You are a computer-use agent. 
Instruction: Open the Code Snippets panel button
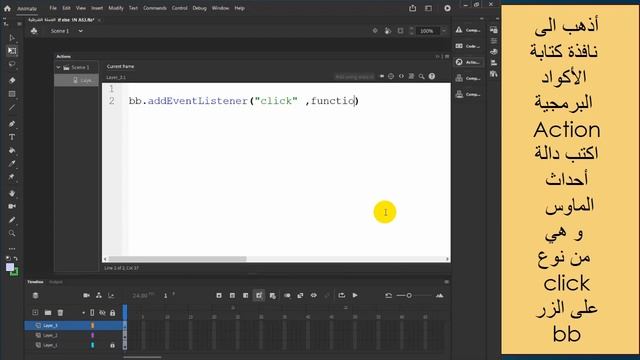(468, 46)
